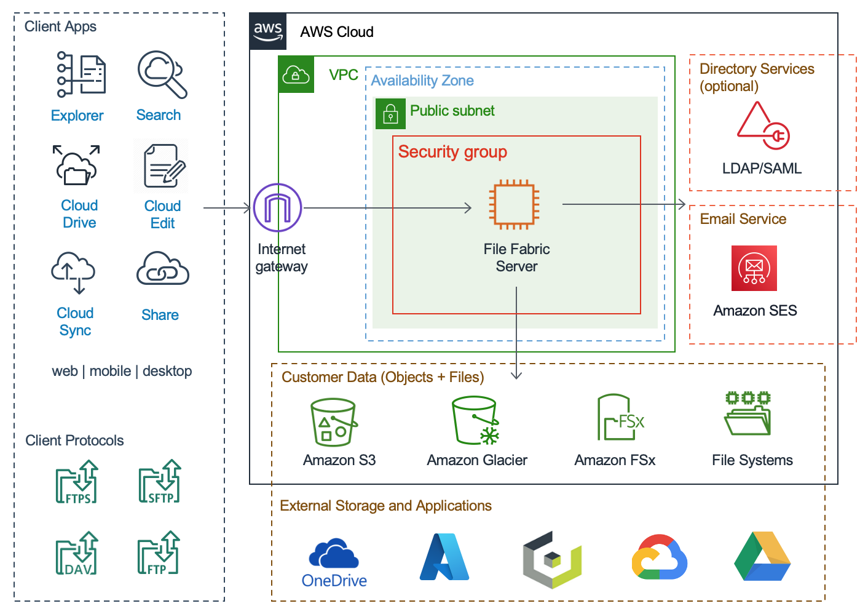Click the Amazon S3 bucket icon
This screenshot has width=868, height=614.
click(333, 422)
